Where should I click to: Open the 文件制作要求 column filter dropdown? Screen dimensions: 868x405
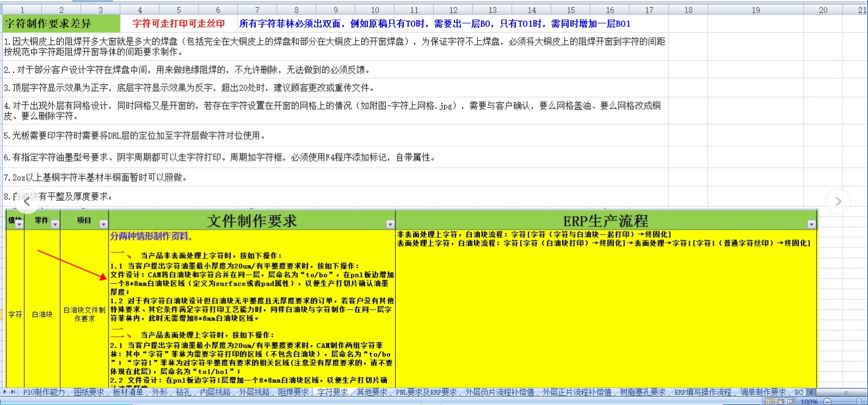pos(390,224)
